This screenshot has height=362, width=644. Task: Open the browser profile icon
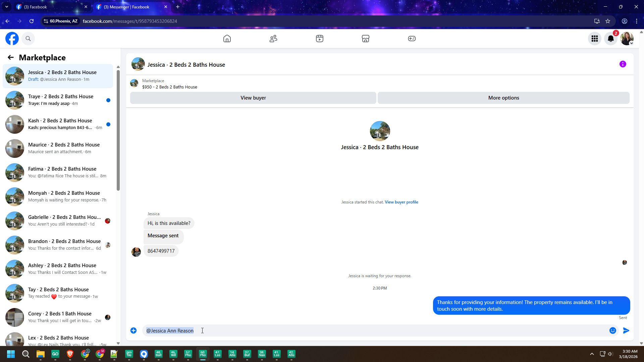[625, 21]
